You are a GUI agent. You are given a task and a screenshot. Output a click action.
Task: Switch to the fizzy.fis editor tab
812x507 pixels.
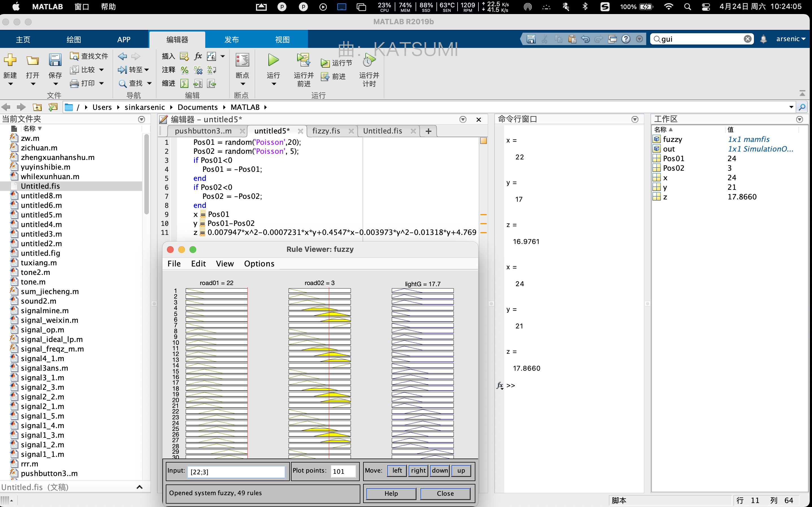point(326,131)
